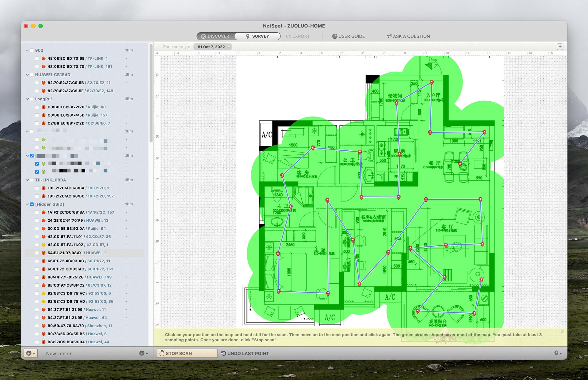Enable checkbox for 48:0E:EC:8D:70:6E TP-LINK
Image resolution: width=588 pixels, height=380 pixels.
click(x=37, y=58)
